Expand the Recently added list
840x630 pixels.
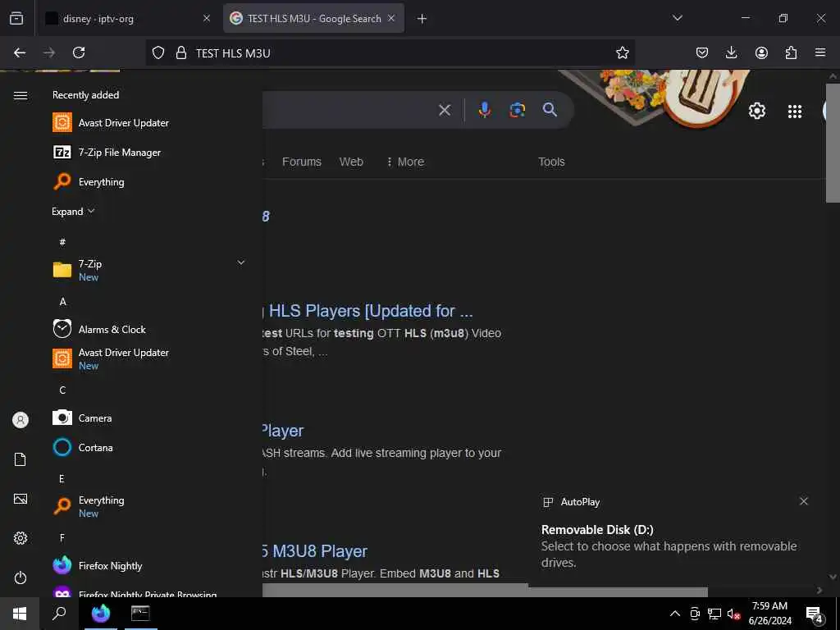(x=73, y=212)
